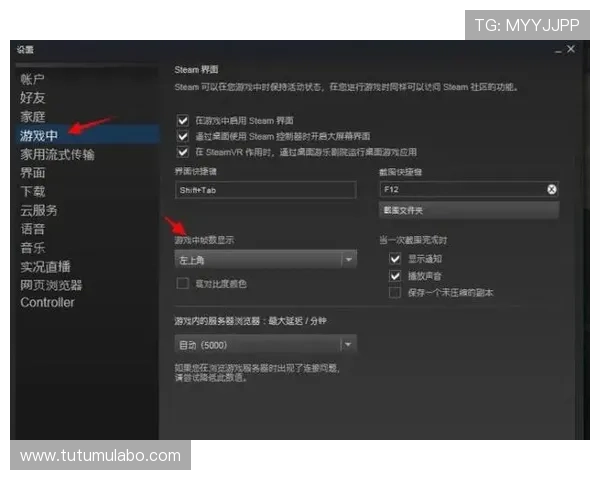Screen dimensions: 600x480
Task: Toggle 播放声音 checkbox
Action: 395,276
